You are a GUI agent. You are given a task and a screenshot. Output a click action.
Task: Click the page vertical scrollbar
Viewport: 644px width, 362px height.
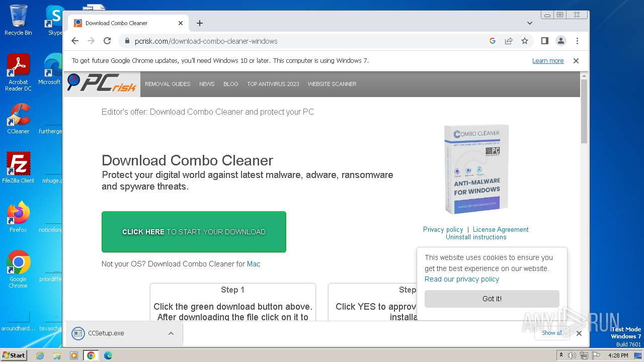(584, 111)
